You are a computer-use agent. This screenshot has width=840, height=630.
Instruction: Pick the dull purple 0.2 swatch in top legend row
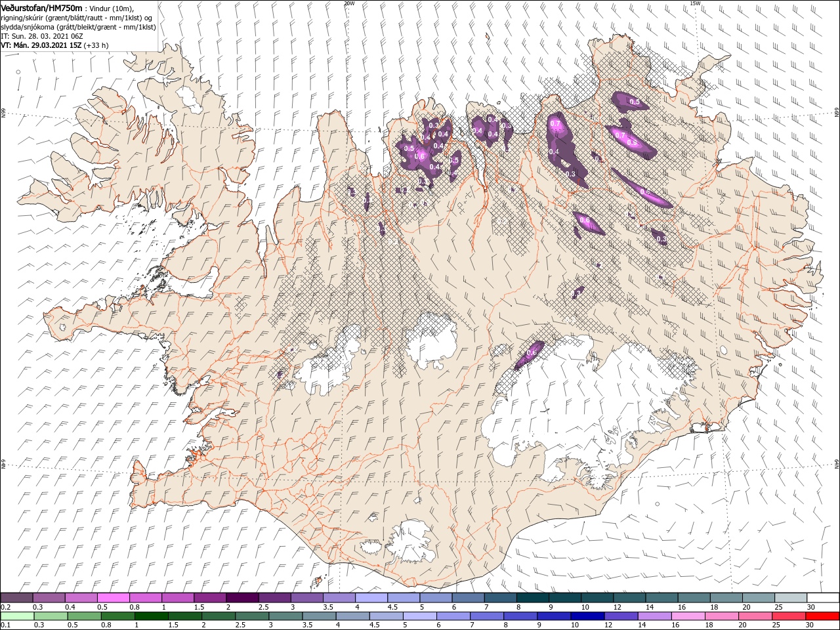click(16, 598)
